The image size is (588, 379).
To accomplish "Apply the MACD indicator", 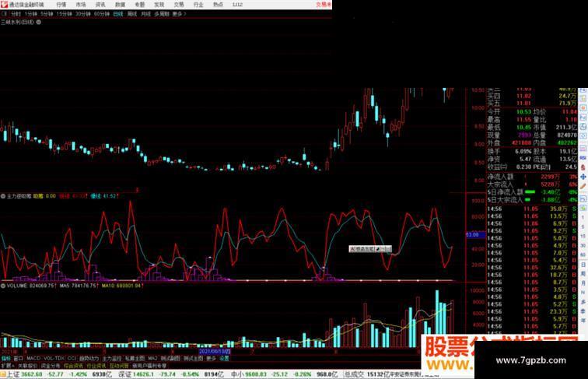I will coord(33,358).
